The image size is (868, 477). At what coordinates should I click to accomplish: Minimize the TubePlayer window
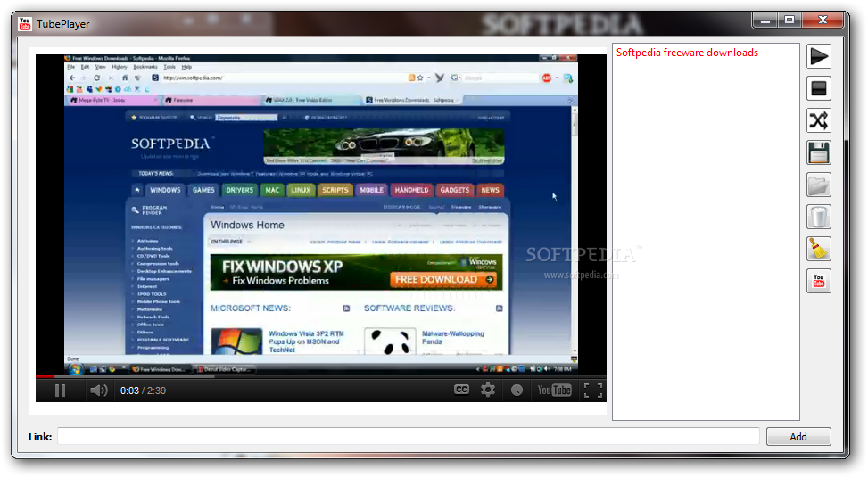point(765,21)
